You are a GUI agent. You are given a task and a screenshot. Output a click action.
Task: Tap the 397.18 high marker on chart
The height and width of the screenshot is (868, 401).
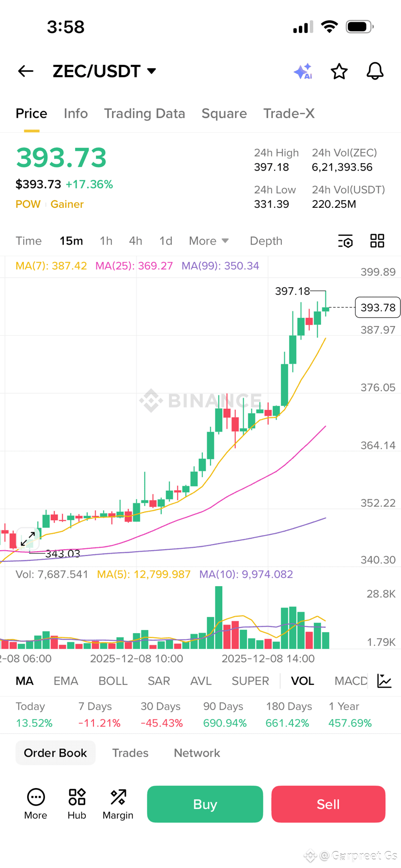[x=293, y=291]
